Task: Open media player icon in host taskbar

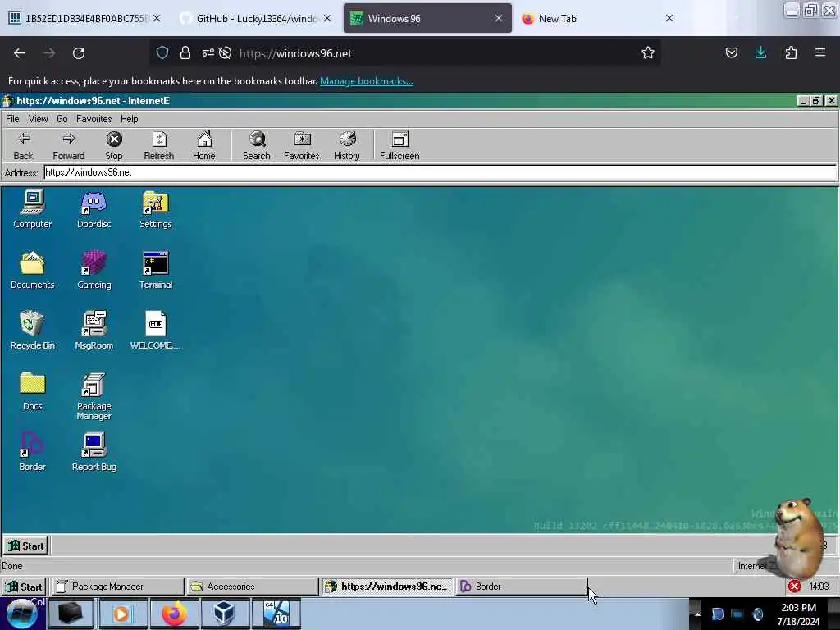Action: [x=122, y=614]
